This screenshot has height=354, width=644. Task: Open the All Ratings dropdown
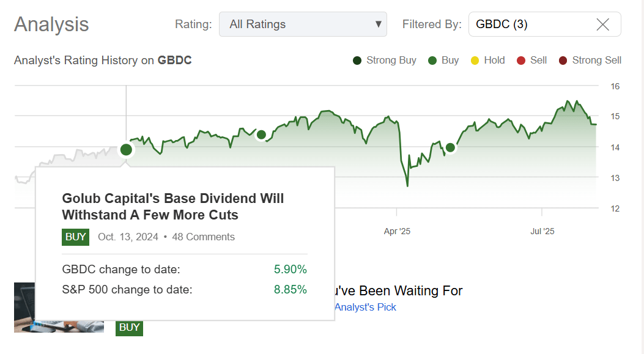[x=303, y=24]
